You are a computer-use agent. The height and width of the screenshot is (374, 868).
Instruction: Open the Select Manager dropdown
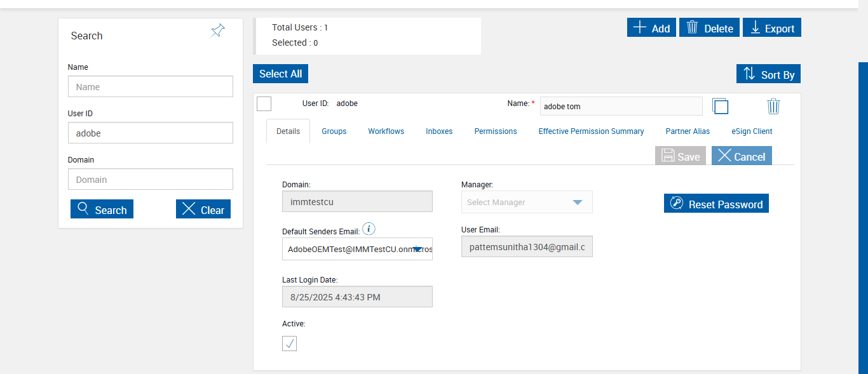pos(527,203)
